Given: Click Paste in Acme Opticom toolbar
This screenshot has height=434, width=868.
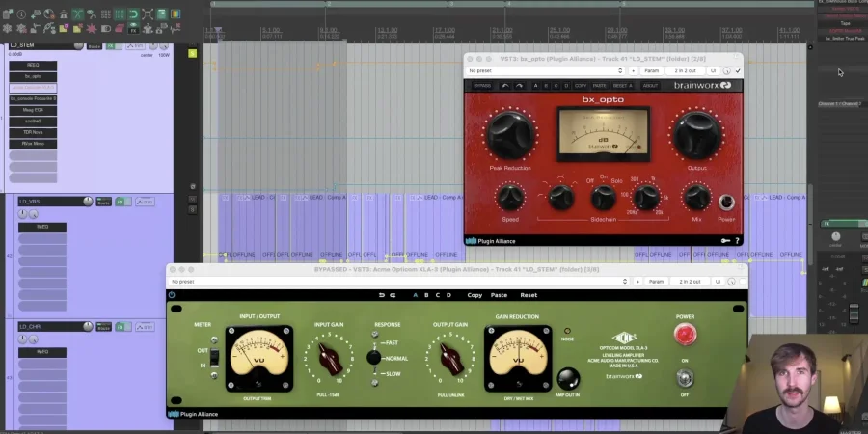Looking at the screenshot, I should click(x=499, y=295).
